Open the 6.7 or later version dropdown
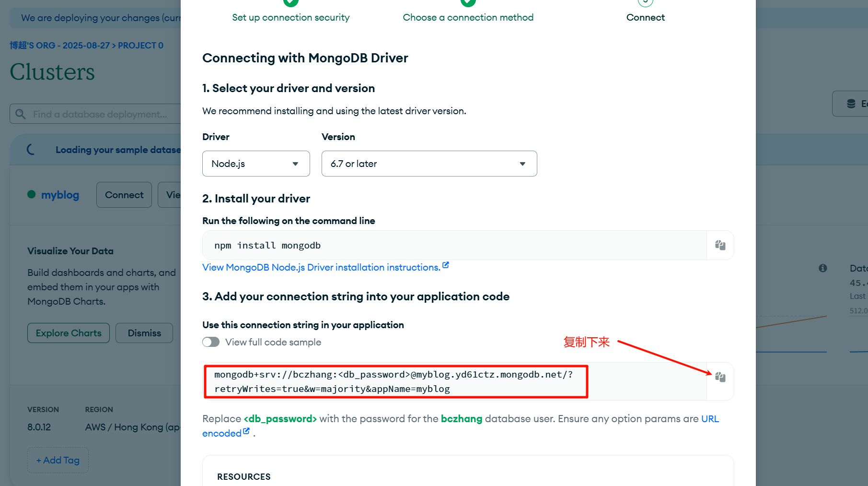Viewport: 868px width, 486px height. tap(429, 164)
